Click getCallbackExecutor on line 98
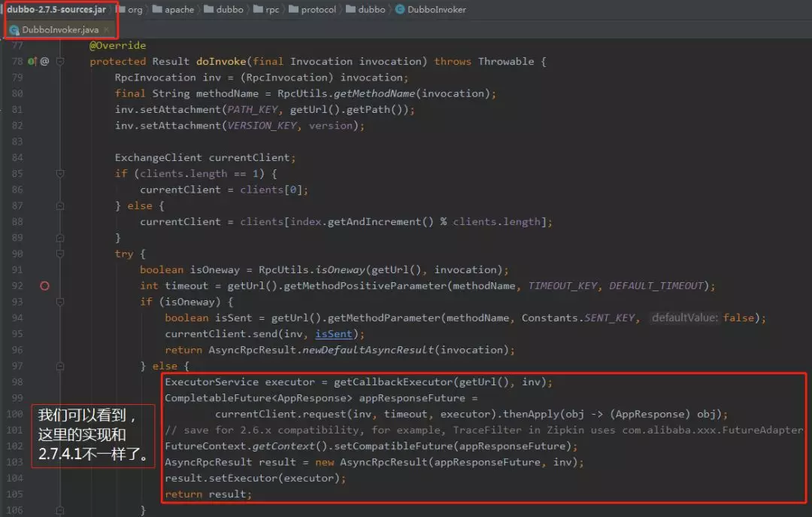Screen dimensions: 812x517 pos(393,382)
